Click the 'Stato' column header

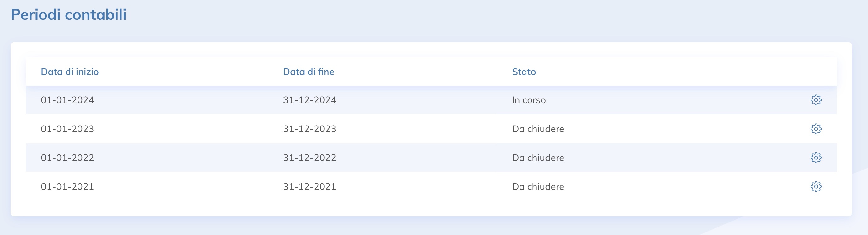pos(524,72)
